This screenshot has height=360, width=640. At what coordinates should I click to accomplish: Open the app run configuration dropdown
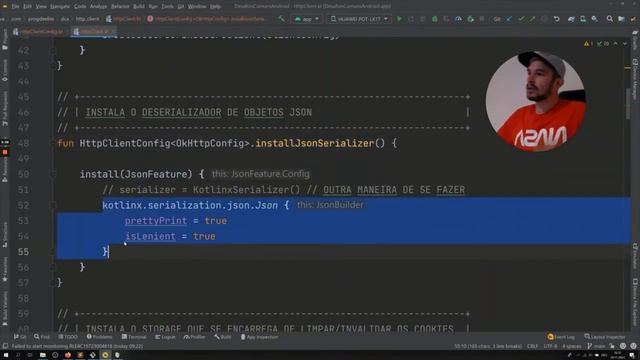click(x=307, y=19)
